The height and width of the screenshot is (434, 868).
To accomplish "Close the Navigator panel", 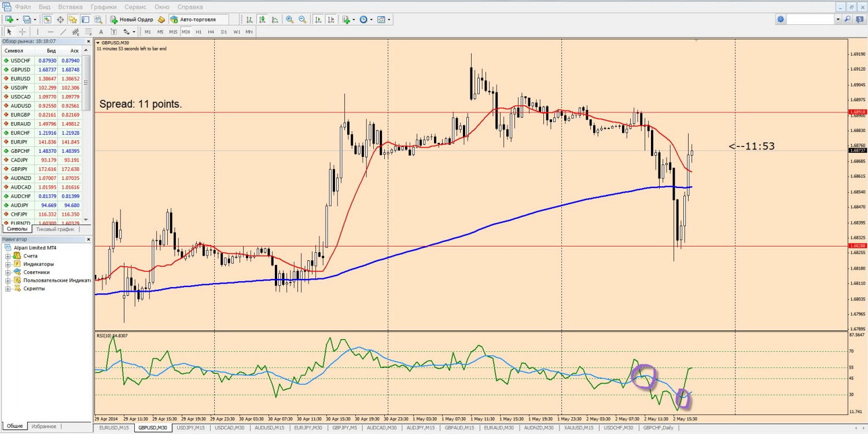I will 89,239.
